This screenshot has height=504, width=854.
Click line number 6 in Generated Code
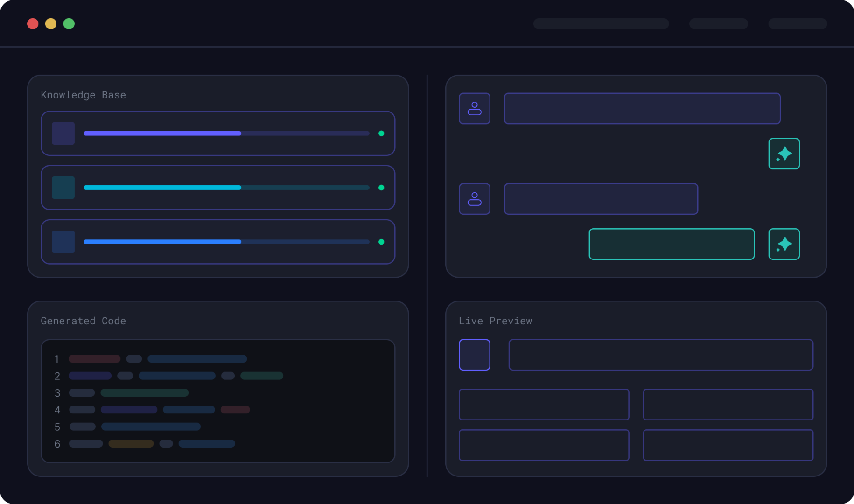(x=57, y=444)
